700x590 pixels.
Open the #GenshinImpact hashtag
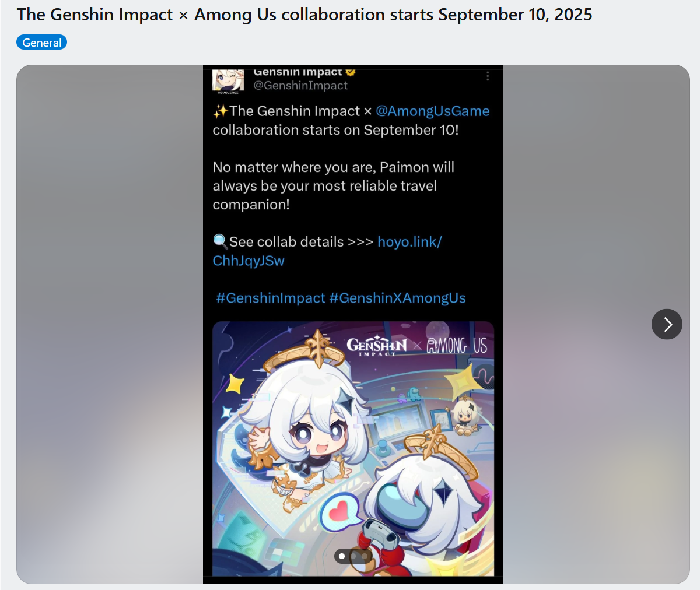pyautogui.click(x=270, y=298)
